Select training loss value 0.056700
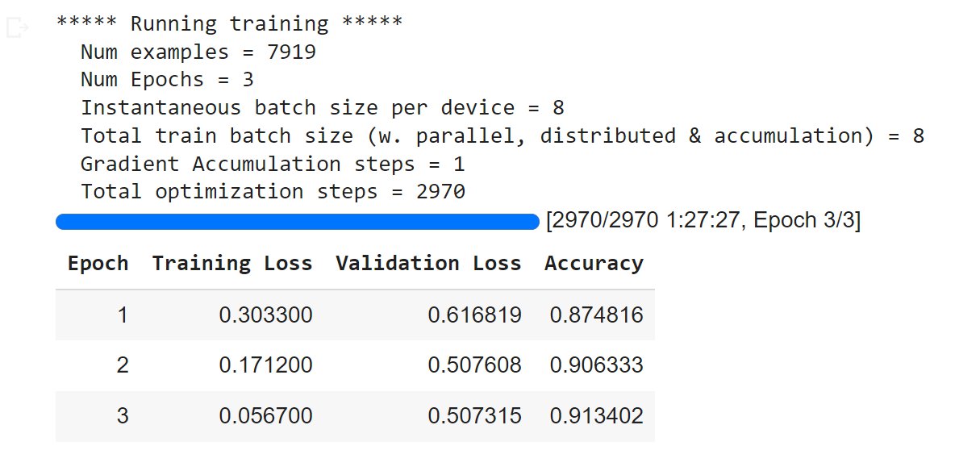The image size is (980, 450). pos(265,416)
